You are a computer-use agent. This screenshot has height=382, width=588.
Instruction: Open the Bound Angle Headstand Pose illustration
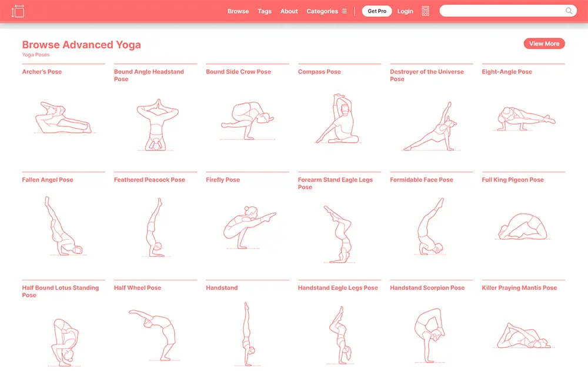coord(157,125)
